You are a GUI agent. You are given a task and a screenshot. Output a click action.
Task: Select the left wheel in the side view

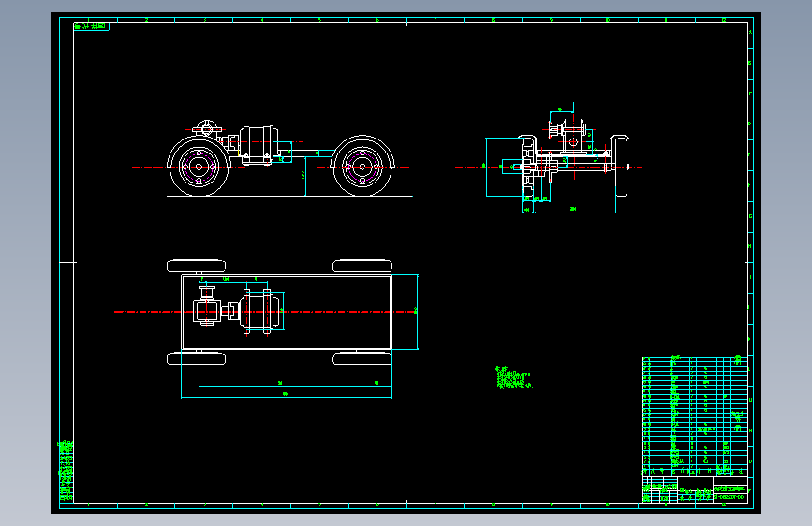tap(199, 167)
